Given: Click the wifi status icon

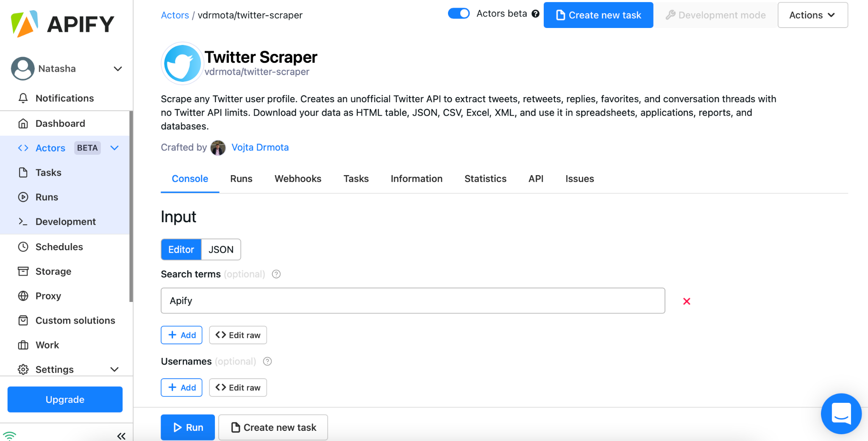Looking at the screenshot, I should click(x=9, y=436).
